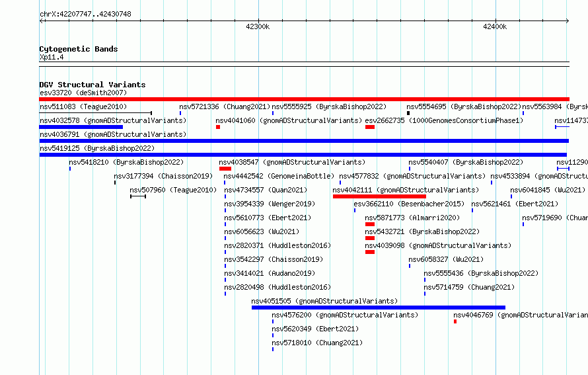Open nsv4041060 gnomADStructuralVariants entry
This screenshot has height=375, width=588.
pyautogui.click(x=288, y=120)
